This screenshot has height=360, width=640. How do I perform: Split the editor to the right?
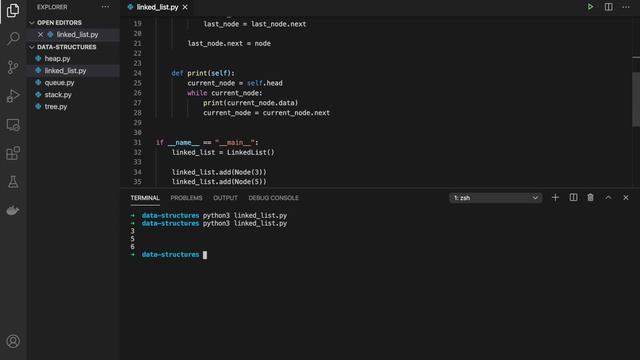tap(608, 7)
